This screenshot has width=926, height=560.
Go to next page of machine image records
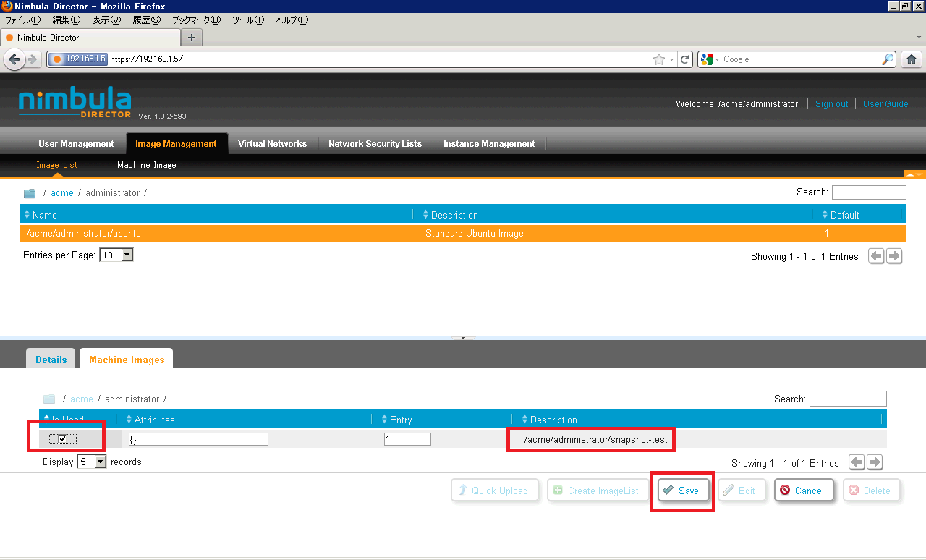coord(875,462)
